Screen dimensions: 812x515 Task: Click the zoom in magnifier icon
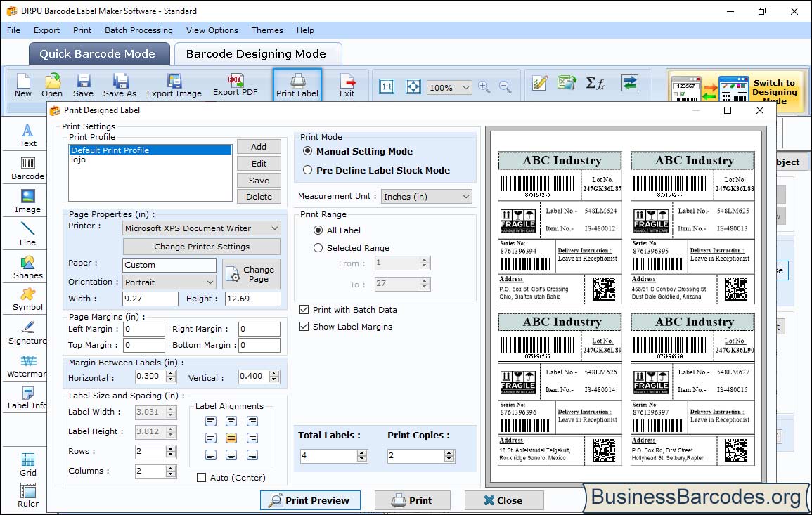coord(484,86)
